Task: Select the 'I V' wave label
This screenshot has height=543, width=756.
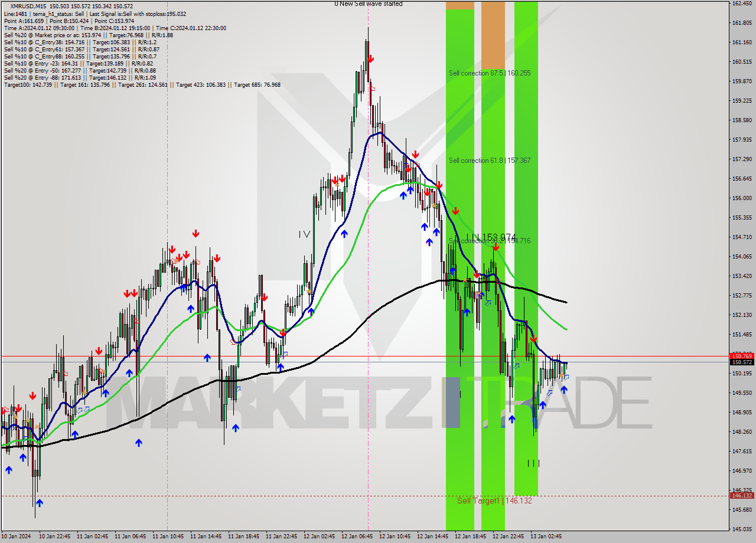Action: (x=304, y=234)
